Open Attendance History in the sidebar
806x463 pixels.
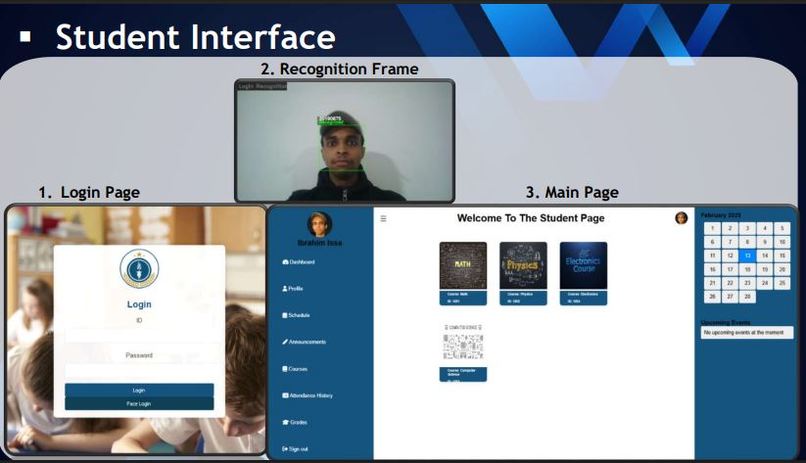point(307,396)
